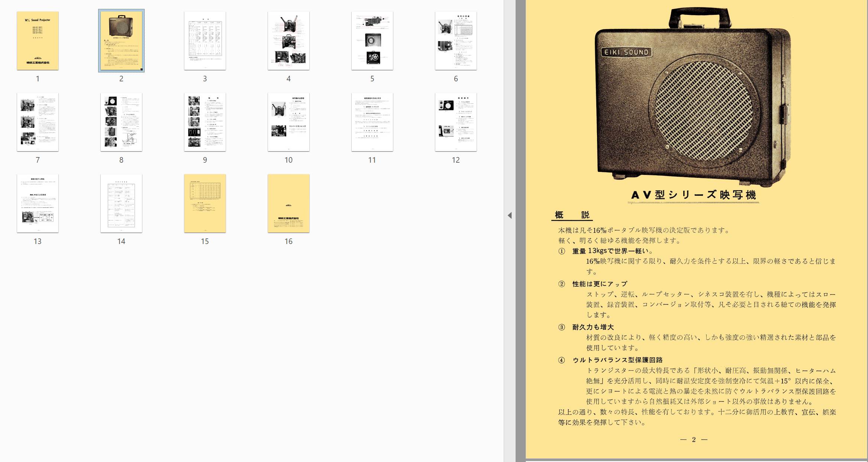Image resolution: width=868 pixels, height=462 pixels.
Task: Open page 8 thumbnail
Action: [121, 122]
